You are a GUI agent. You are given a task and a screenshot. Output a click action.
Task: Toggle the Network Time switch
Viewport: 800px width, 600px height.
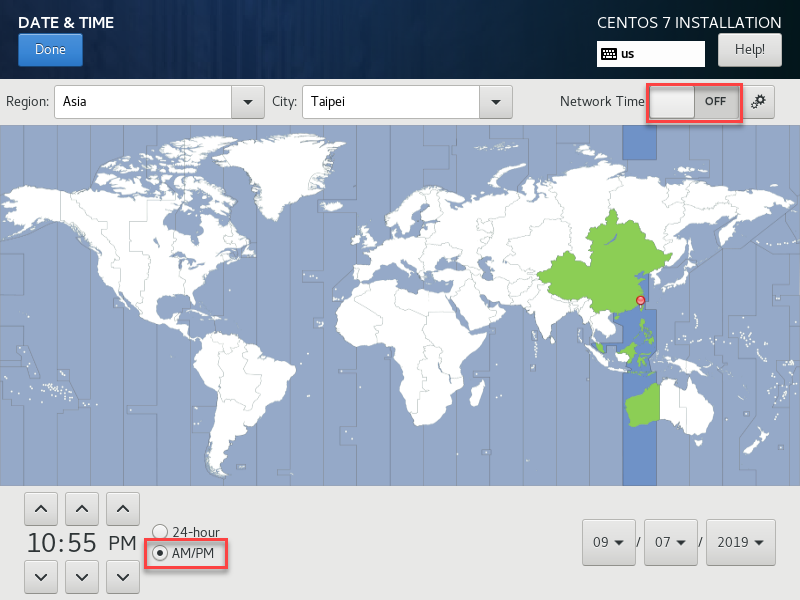[x=694, y=102]
